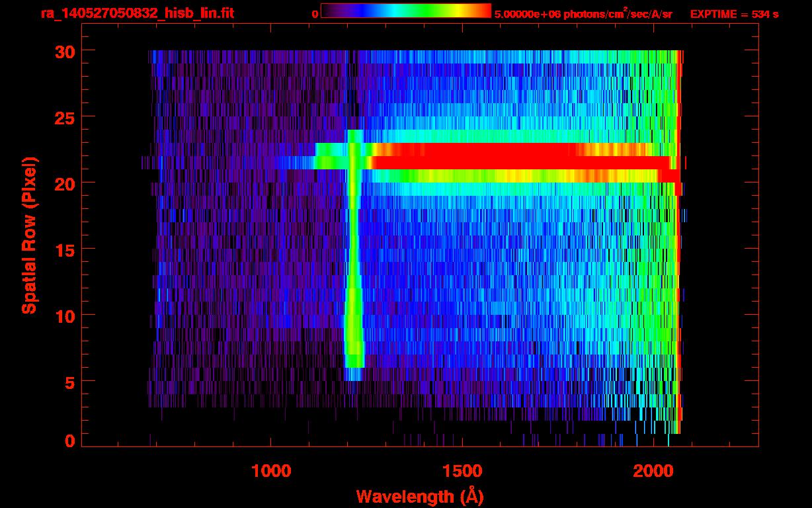Click the colorbar minimum label 0
This screenshot has height=508, width=812.
point(315,14)
